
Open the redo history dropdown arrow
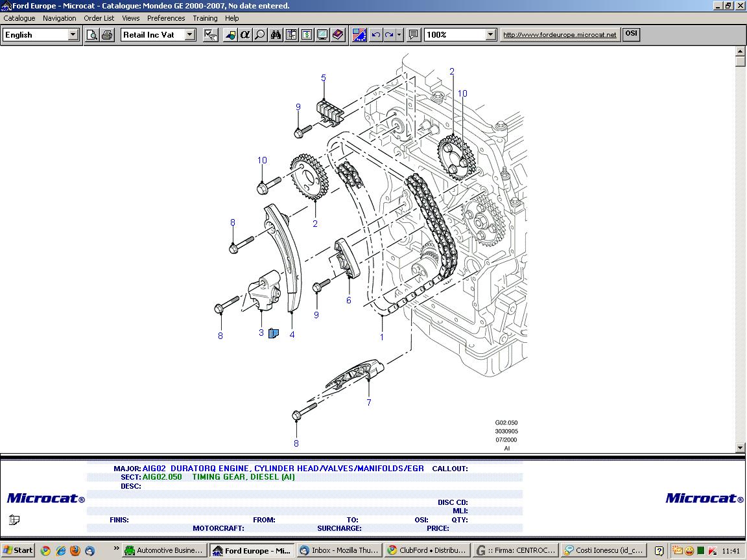(399, 35)
